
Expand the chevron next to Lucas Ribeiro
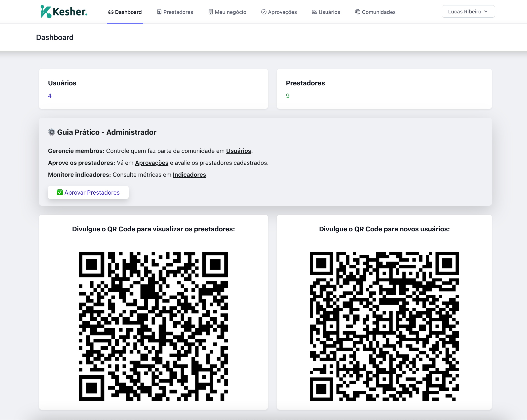[x=486, y=12]
